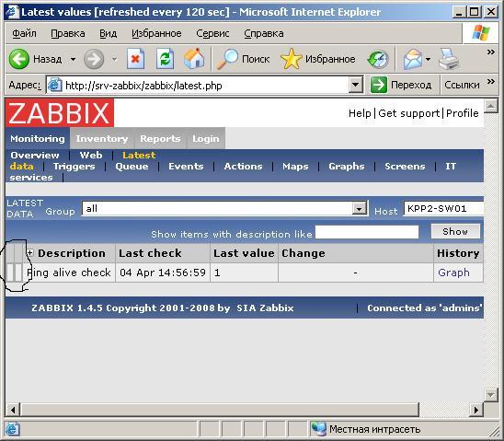Click the horizontal scrollbar thumb
Image resolution: width=504 pixels, height=441 pixels.
(220, 410)
